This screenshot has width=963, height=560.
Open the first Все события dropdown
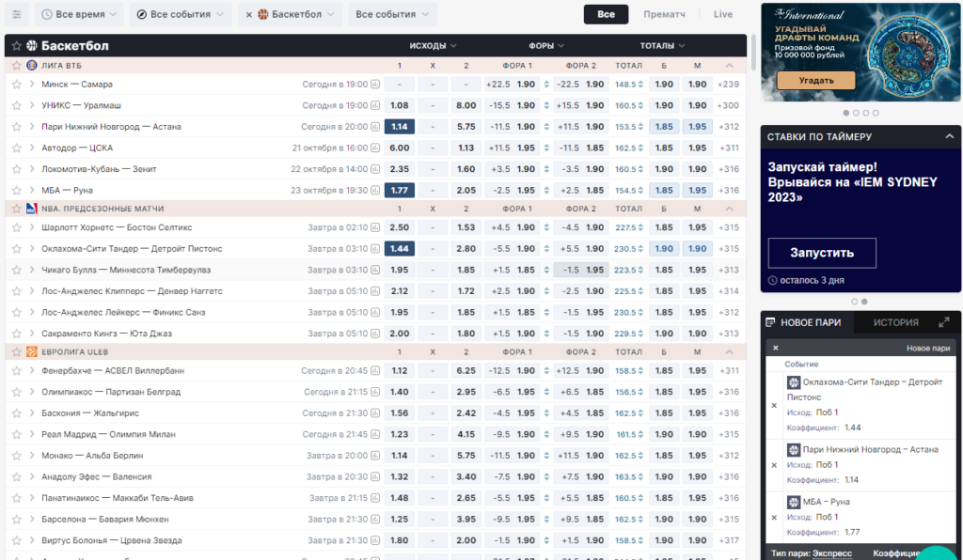(181, 14)
